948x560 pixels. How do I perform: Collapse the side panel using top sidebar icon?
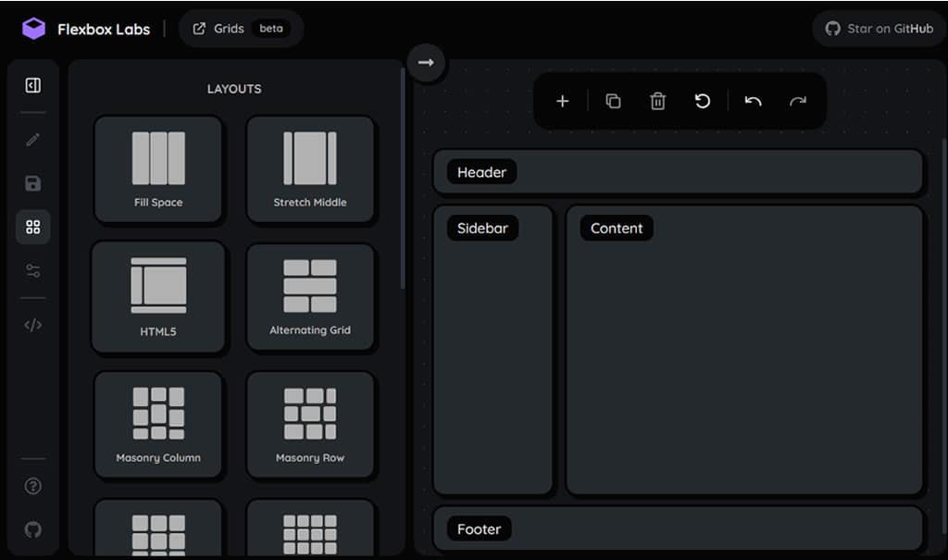tap(33, 86)
